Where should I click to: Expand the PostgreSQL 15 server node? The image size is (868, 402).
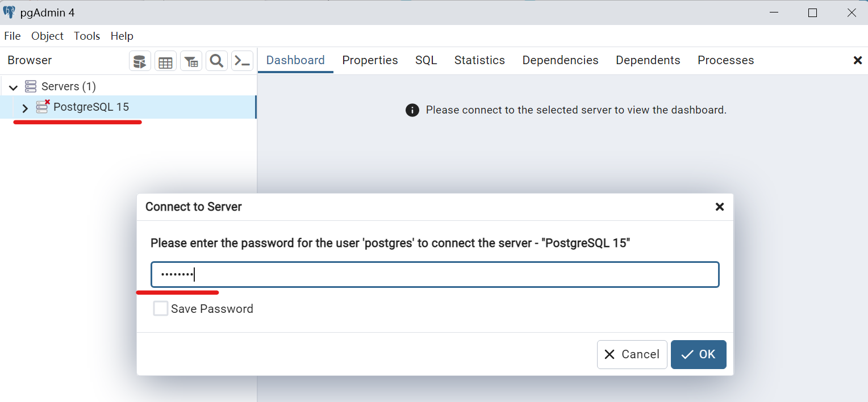25,108
